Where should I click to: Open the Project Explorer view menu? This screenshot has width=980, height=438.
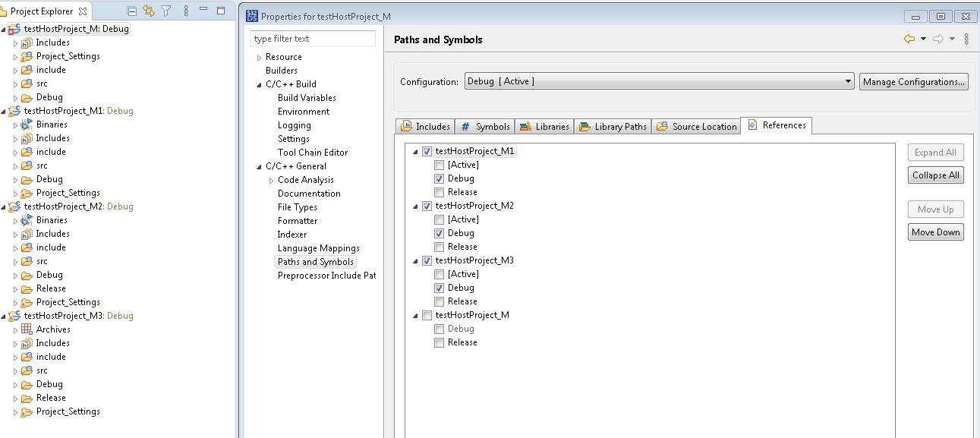(x=185, y=9)
